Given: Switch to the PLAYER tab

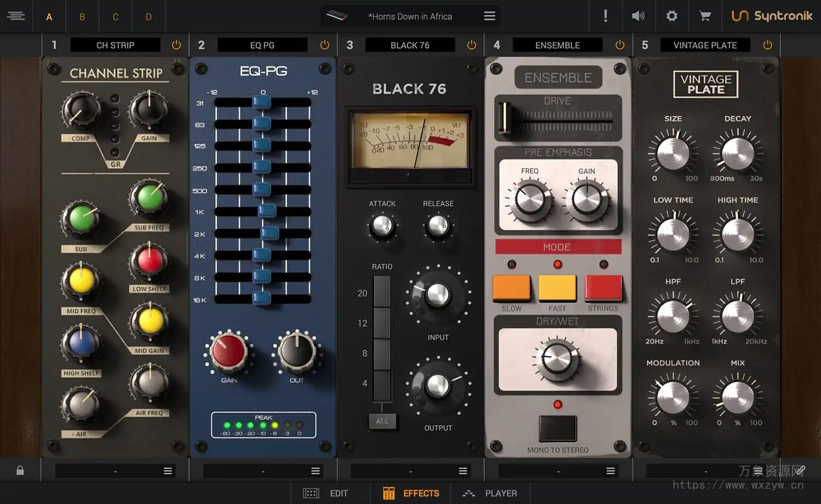Looking at the screenshot, I should (490, 493).
